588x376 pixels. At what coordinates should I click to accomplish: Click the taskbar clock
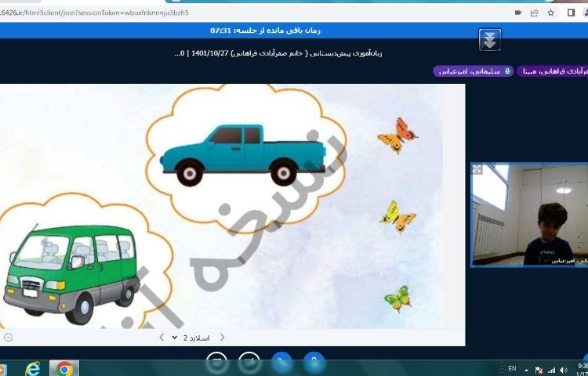point(583,368)
